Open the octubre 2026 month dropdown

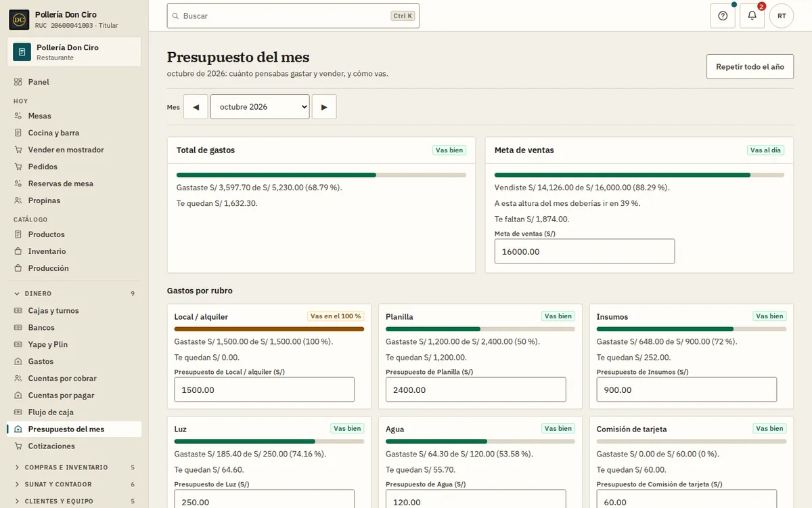260,107
